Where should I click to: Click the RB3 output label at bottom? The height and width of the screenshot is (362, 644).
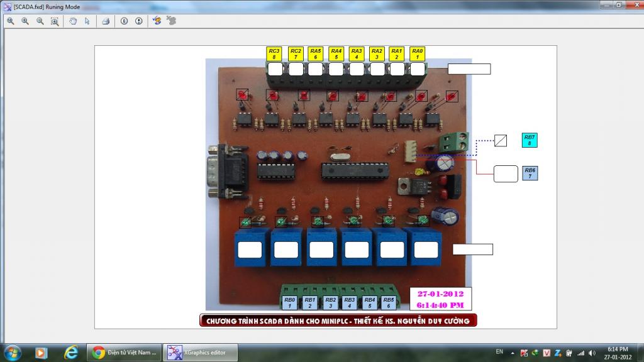click(x=350, y=303)
